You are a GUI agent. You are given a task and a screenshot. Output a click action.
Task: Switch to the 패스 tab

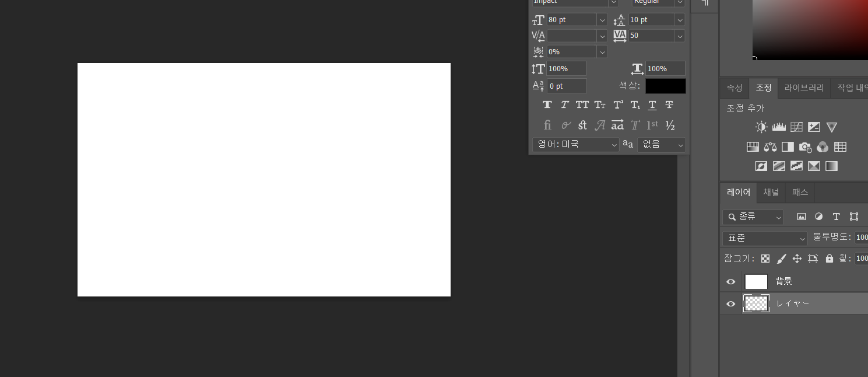[x=800, y=192]
